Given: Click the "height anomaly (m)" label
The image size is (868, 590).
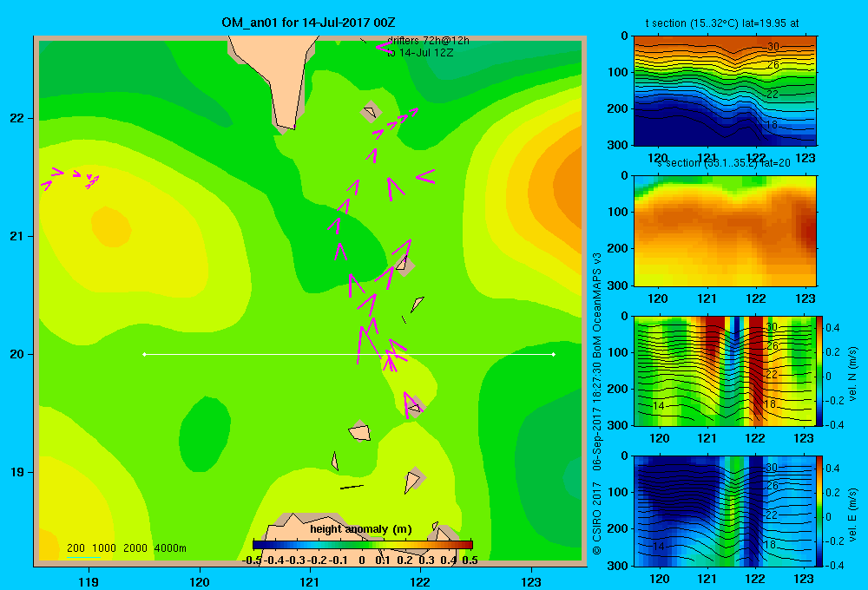Looking at the screenshot, I should coord(361,529).
